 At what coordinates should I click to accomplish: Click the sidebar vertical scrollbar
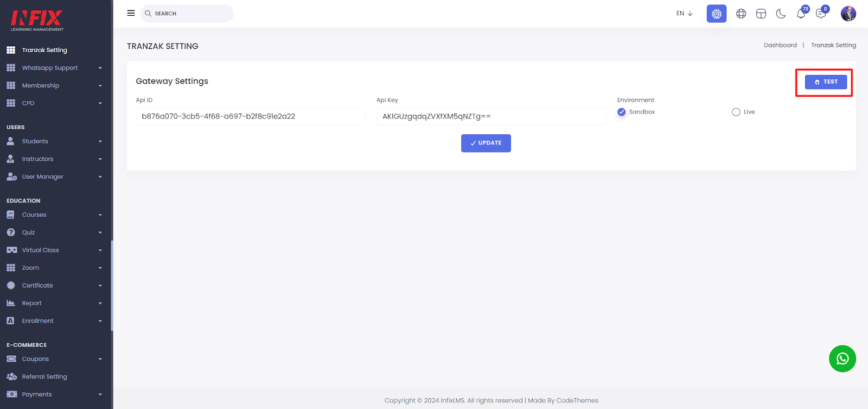pos(112,285)
